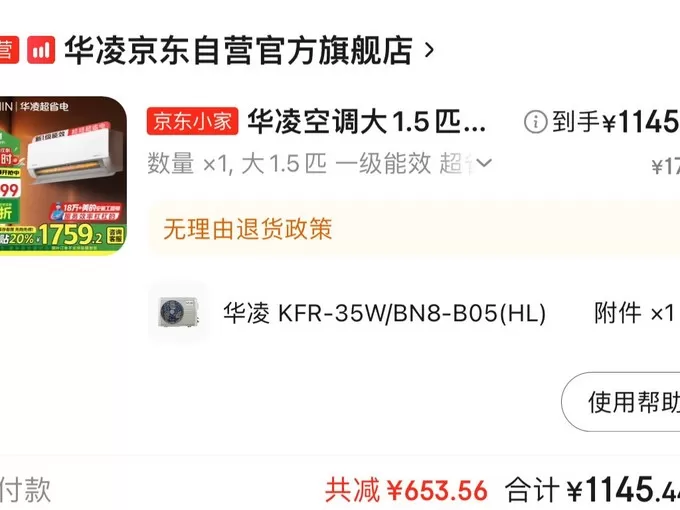Click the 自营 red badge at left edge

pyautogui.click(x=9, y=50)
